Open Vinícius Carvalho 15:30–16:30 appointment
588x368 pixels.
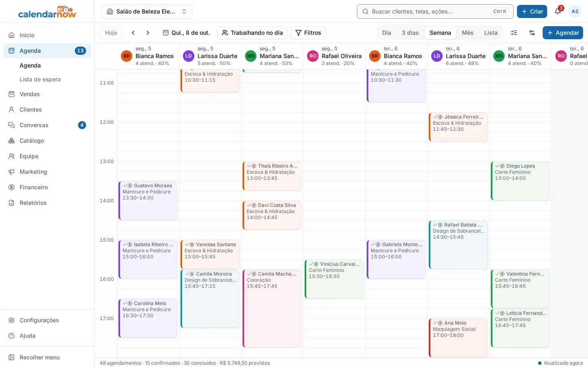(334, 279)
